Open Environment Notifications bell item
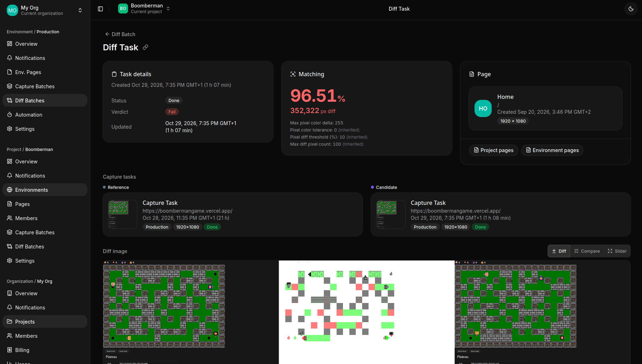The height and width of the screenshot is (364, 642). tap(45, 58)
